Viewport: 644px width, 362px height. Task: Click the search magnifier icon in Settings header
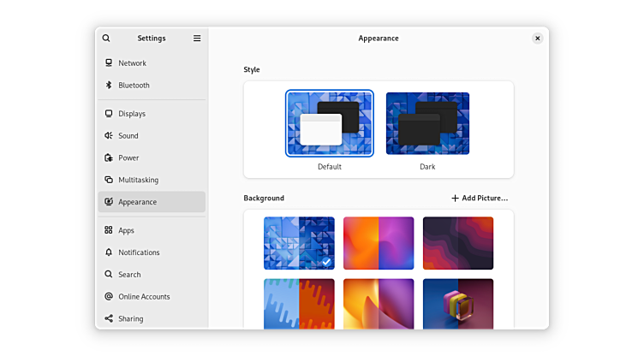point(106,39)
